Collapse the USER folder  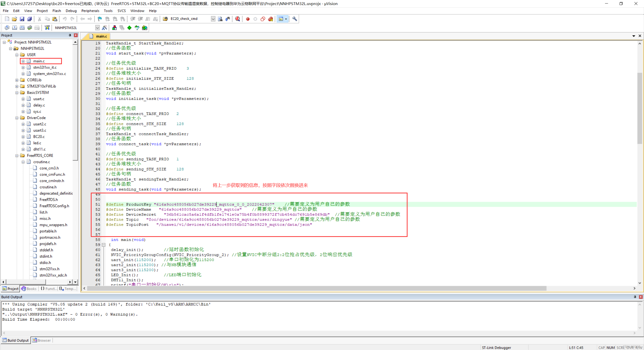(17, 55)
